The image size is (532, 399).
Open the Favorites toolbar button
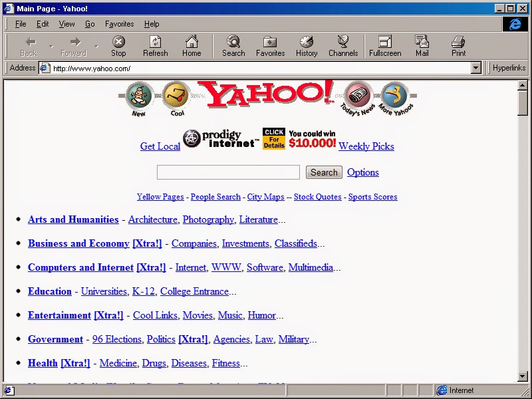(271, 47)
